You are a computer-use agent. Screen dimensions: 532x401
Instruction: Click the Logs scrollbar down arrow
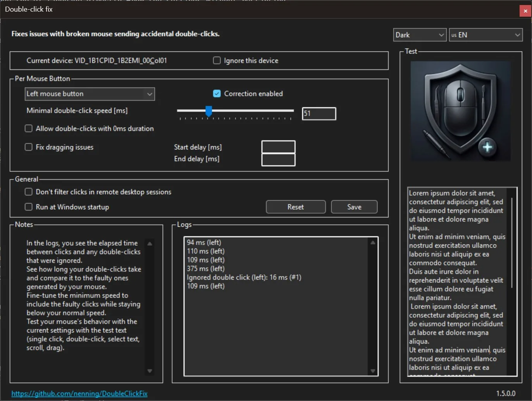pos(373,371)
